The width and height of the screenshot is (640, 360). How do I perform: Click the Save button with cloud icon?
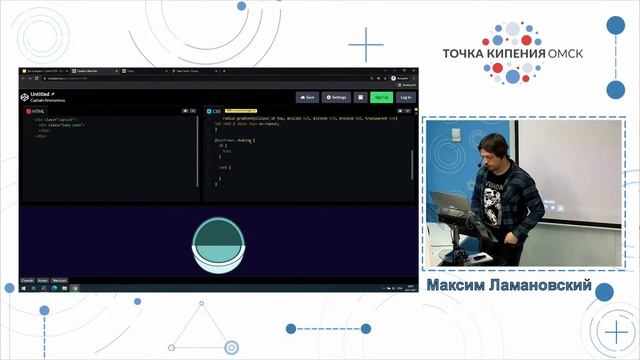coord(307,98)
